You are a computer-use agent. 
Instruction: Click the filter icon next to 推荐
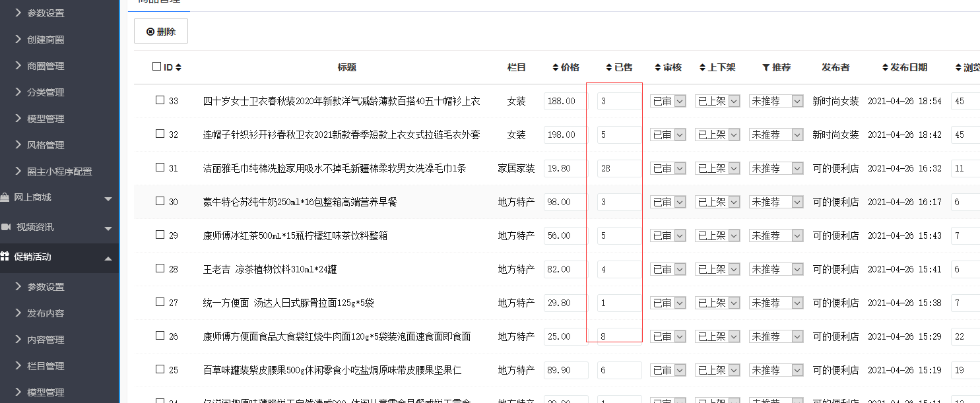766,67
